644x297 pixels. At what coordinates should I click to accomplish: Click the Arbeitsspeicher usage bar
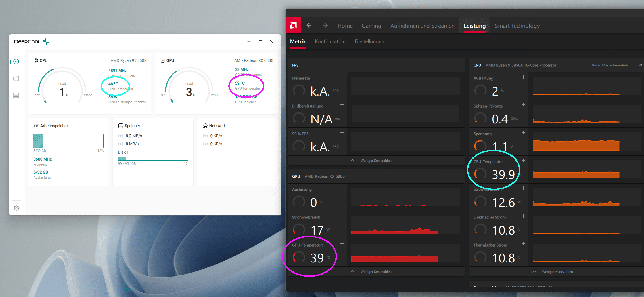(68, 141)
